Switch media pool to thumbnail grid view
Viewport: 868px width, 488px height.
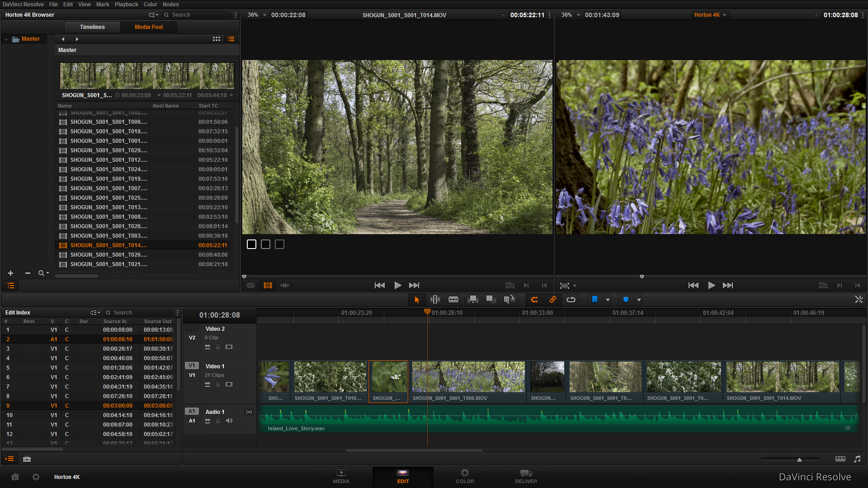pyautogui.click(x=217, y=39)
